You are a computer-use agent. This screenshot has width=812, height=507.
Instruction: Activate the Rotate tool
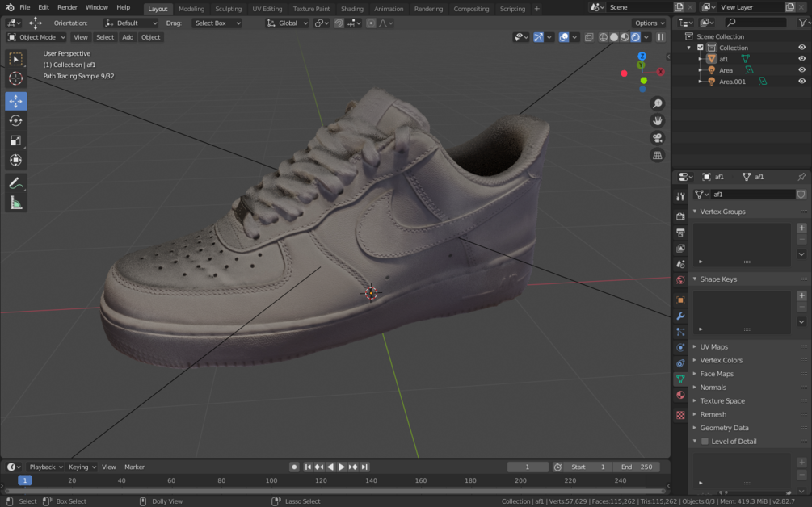point(15,120)
